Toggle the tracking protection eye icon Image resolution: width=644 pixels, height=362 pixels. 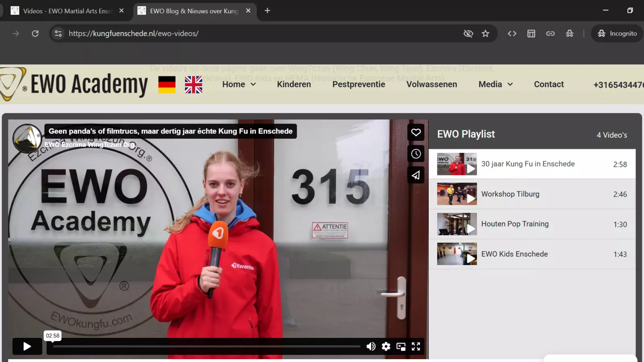point(468,33)
